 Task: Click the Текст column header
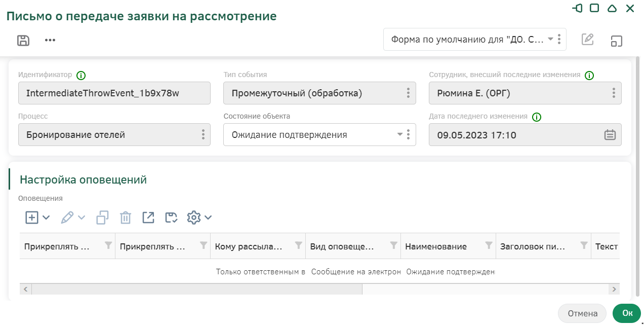(607, 246)
